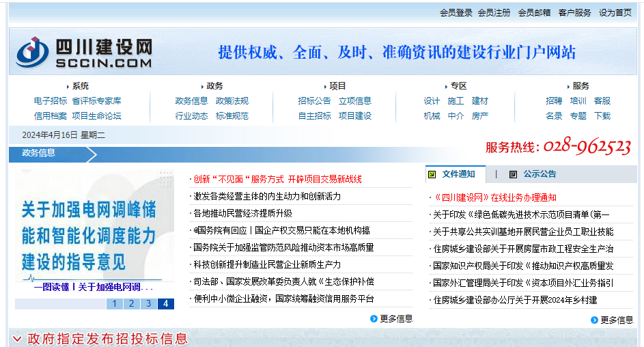Select slide number 1 in the carousel
This screenshot has height=347, width=644.
pos(114,304)
